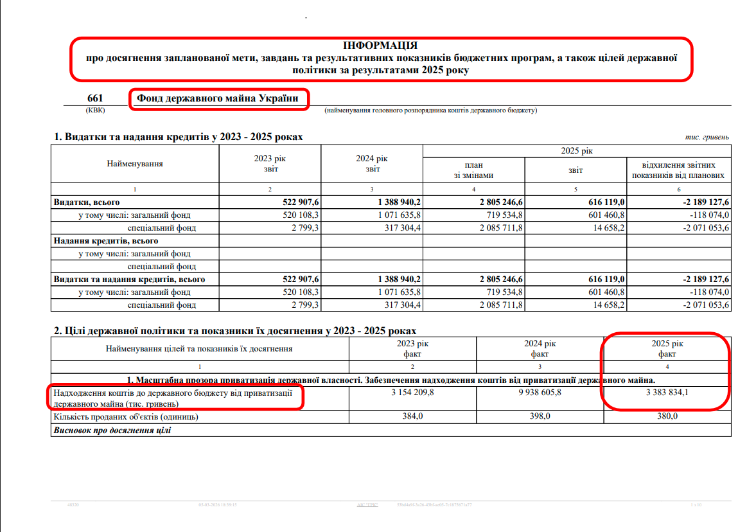Click the section heading "2. Цілі державної політики"
This screenshot has height=532, width=756.
[x=235, y=332]
